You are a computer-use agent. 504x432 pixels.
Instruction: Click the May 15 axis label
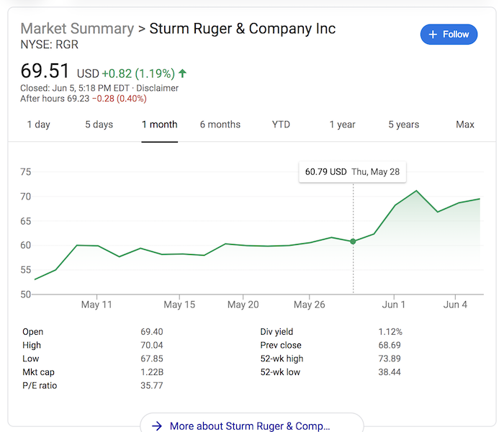pyautogui.click(x=179, y=305)
